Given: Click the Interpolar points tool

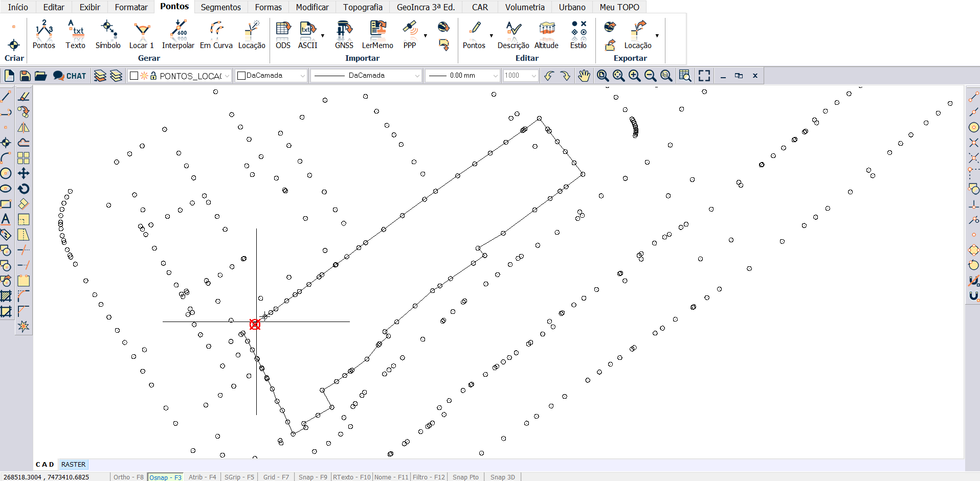Looking at the screenshot, I should pyautogui.click(x=178, y=35).
